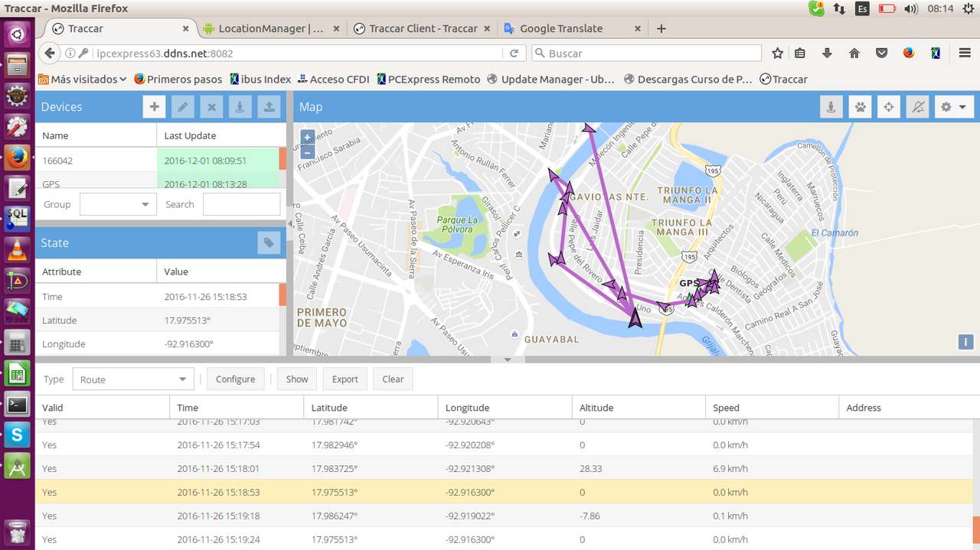The height and width of the screenshot is (550, 980).
Task: Open the Ubuntu Dash search
Action: (17, 34)
